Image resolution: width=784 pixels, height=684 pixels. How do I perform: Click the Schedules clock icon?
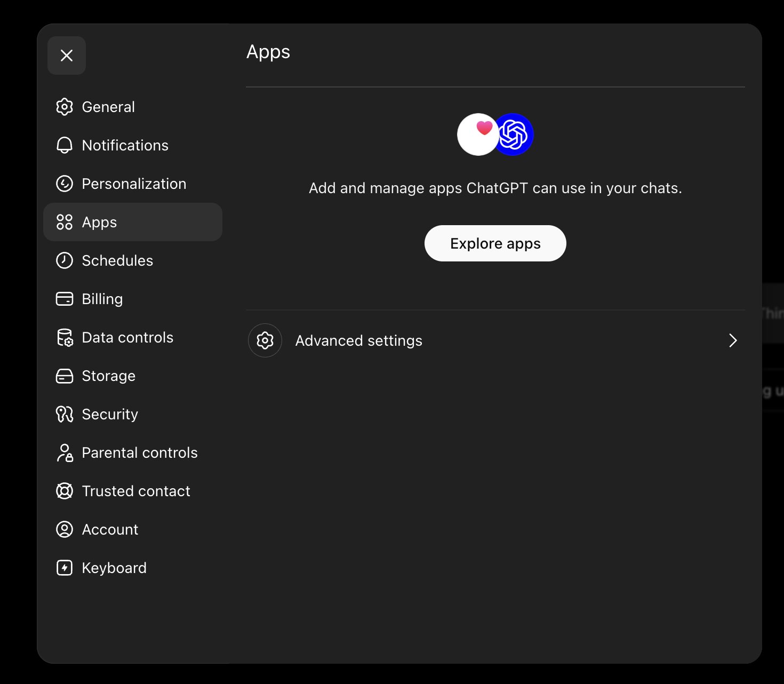tap(65, 260)
